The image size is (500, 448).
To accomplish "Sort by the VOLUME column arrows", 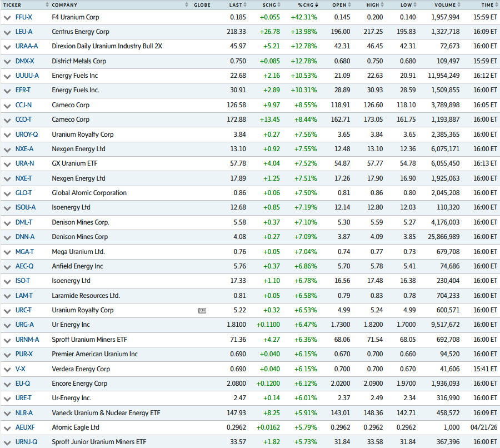I will tap(459, 5).
